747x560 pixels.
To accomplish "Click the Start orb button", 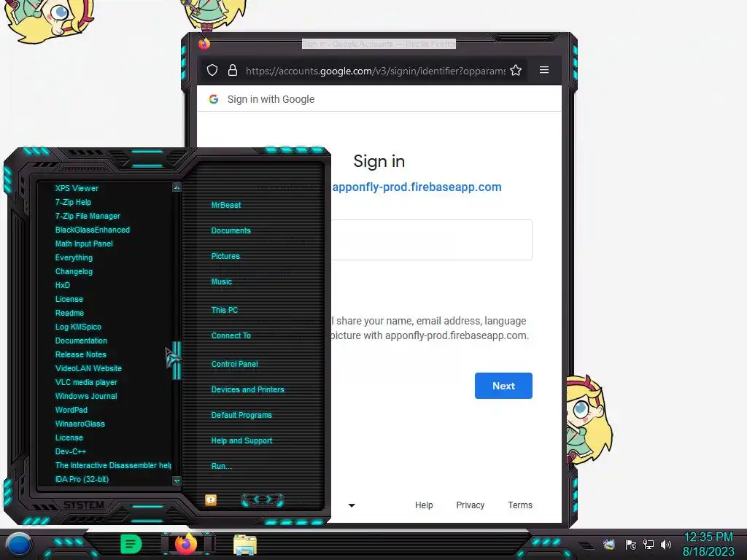I will pyautogui.click(x=18, y=545).
